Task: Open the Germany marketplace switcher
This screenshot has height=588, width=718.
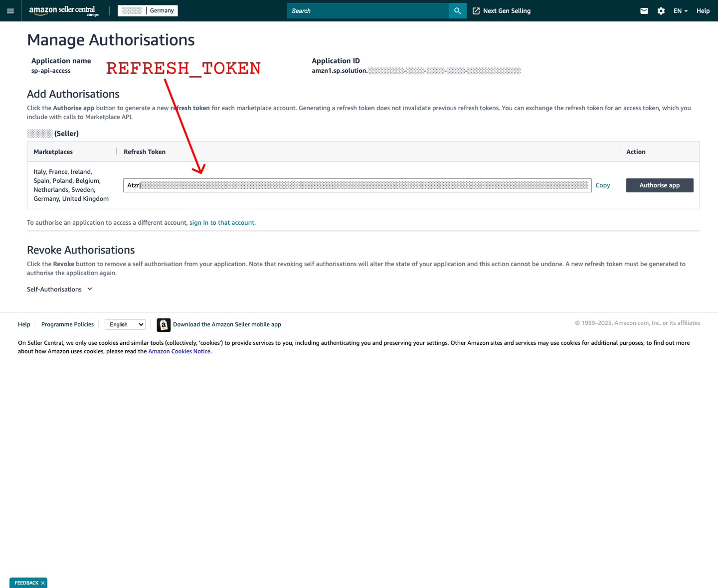Action: (148, 10)
